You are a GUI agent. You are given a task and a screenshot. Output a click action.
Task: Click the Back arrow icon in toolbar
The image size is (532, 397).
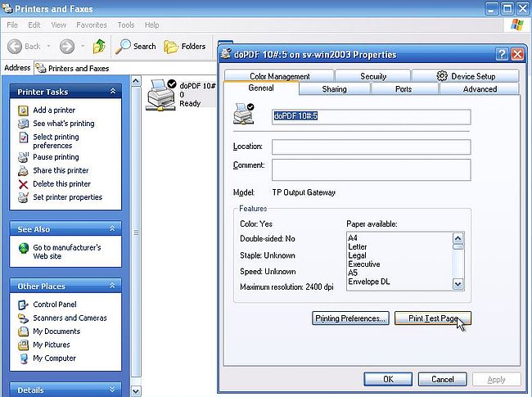[x=15, y=47]
